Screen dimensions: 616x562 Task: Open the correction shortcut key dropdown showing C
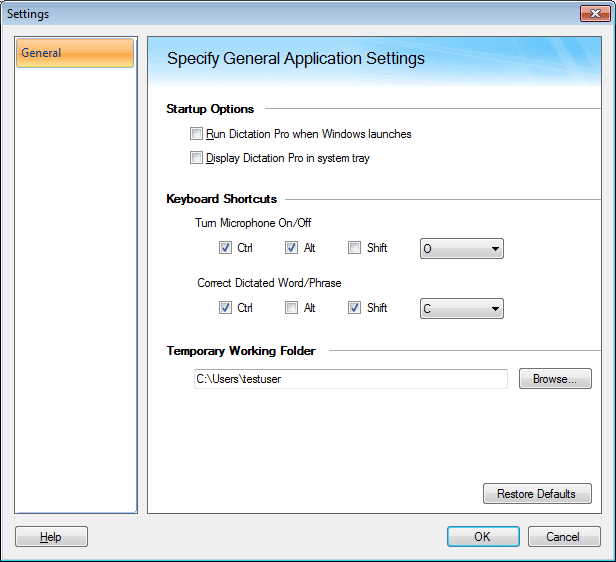point(462,308)
